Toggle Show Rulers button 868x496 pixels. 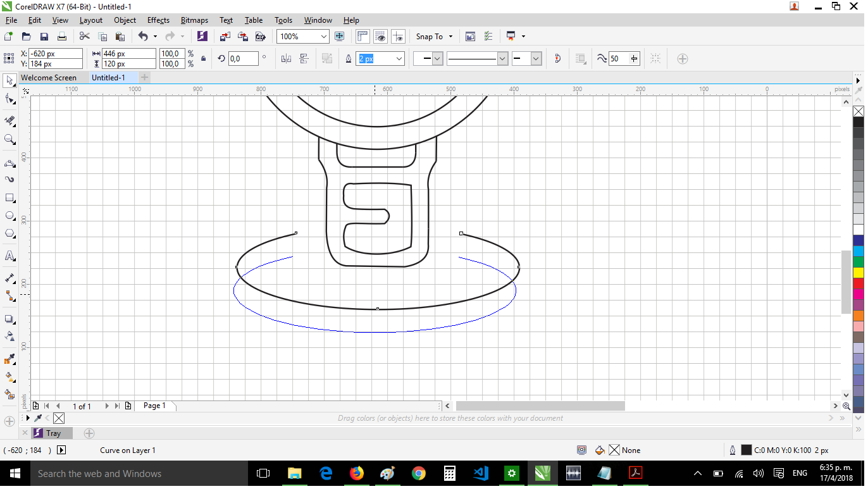point(363,37)
